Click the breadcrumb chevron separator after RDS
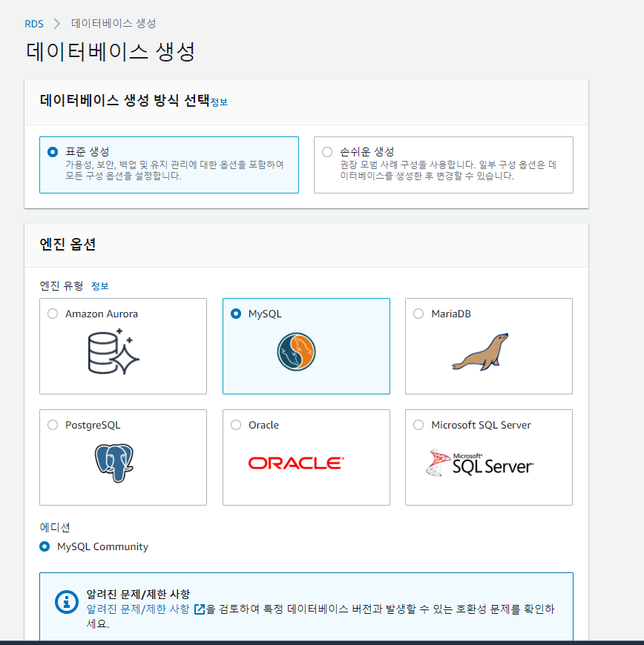644x645 pixels. tap(57, 24)
